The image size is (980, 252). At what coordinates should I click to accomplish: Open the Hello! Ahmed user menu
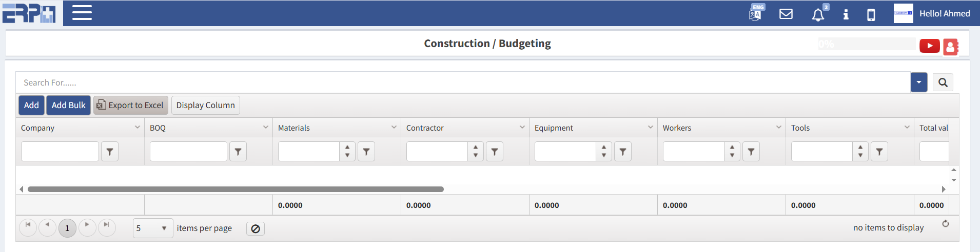coord(944,14)
